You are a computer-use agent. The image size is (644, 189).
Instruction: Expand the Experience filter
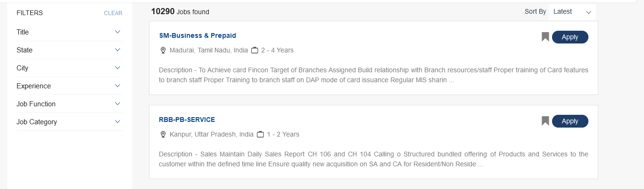click(117, 86)
